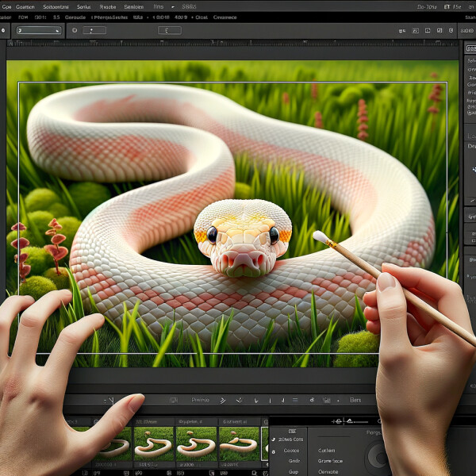The width and height of the screenshot is (476, 476).
Task: Select the 'Cotlien' option in the lower panel
Action: (x=327, y=451)
